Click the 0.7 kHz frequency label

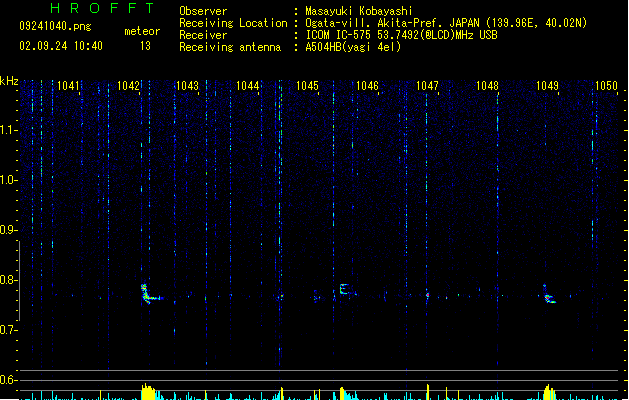tap(9, 330)
